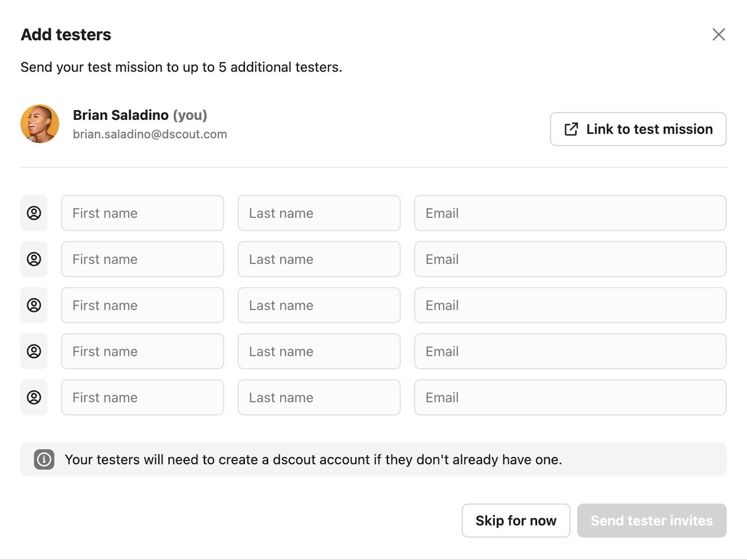Click the third row's user avatar icon

pos(34,305)
